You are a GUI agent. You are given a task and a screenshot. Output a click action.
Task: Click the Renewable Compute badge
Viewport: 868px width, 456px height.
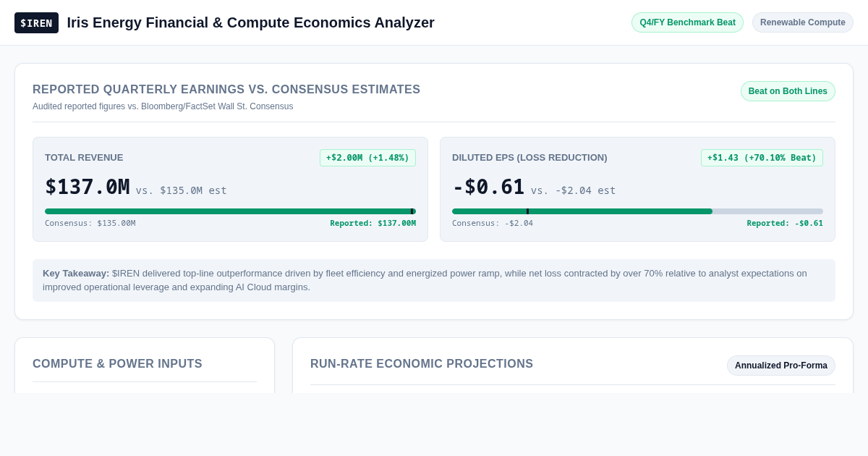(x=803, y=22)
